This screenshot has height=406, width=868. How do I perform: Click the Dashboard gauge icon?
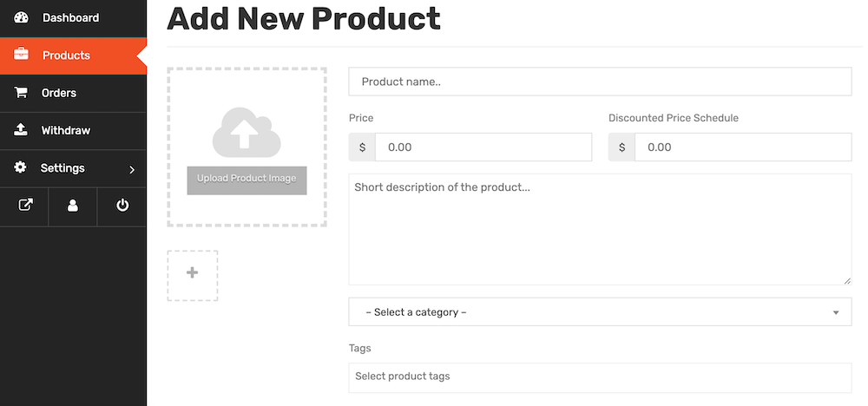21,17
